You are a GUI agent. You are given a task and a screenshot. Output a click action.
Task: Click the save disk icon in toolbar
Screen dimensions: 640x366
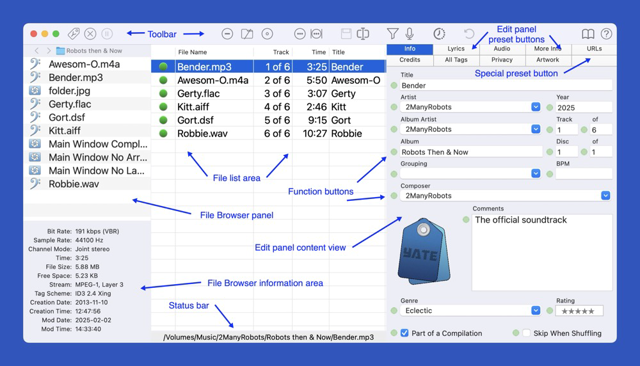(x=346, y=34)
